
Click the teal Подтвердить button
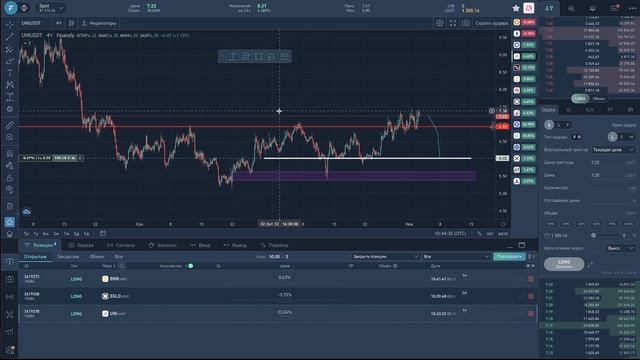click(x=509, y=256)
